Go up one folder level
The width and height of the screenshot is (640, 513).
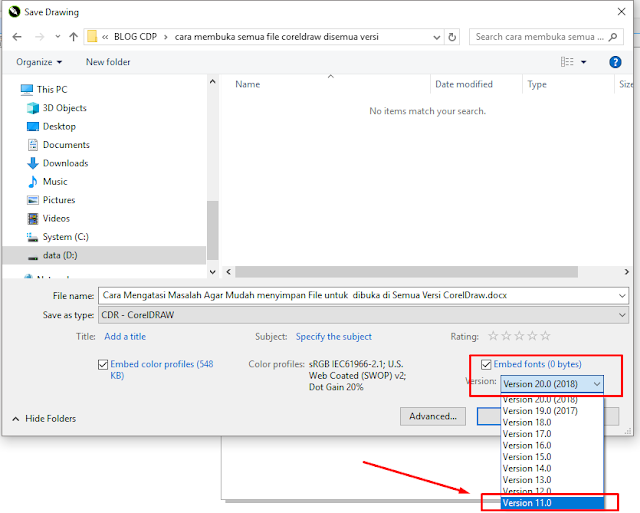pyautogui.click(x=73, y=37)
